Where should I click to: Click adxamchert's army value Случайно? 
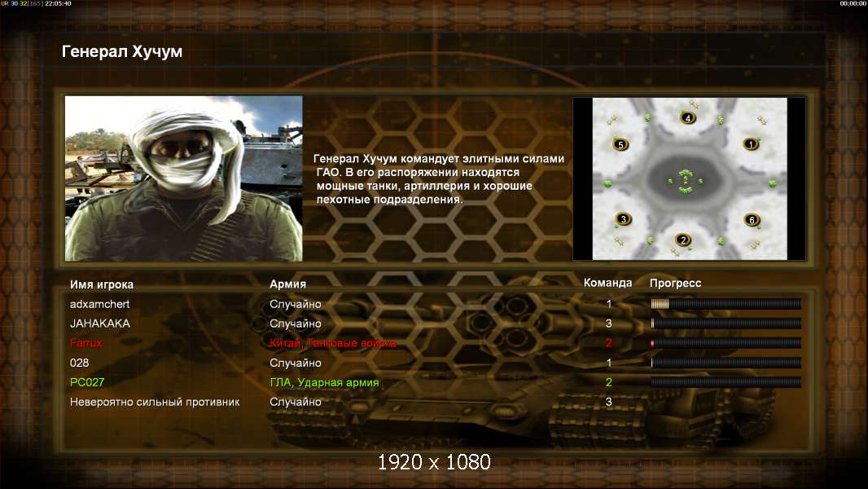[295, 304]
